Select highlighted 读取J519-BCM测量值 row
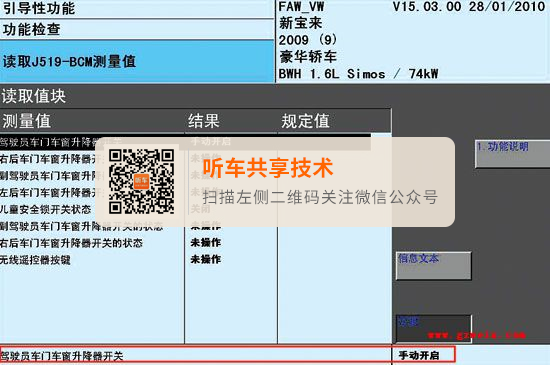Viewport: 550px width, 365px height. click(x=137, y=61)
